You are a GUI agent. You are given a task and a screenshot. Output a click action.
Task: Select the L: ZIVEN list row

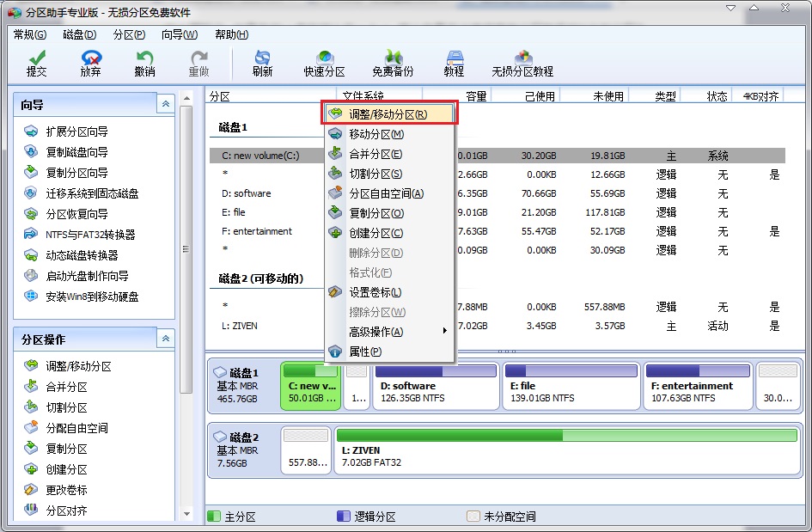click(498, 326)
